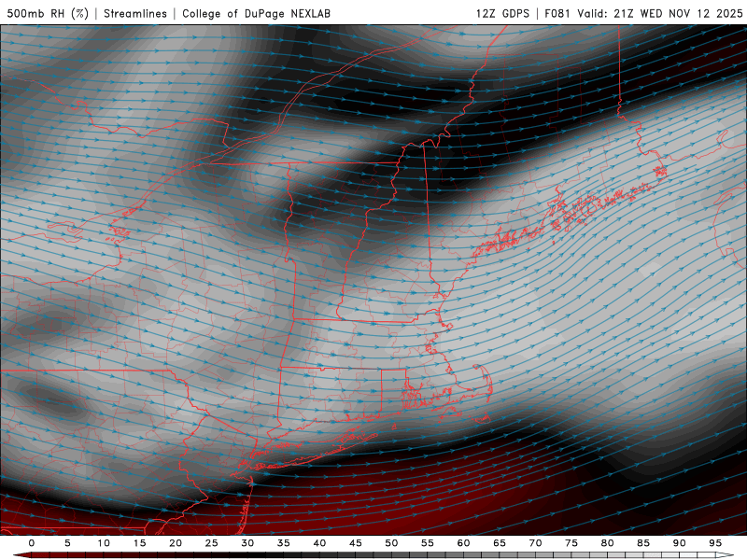
Task: Click the '40' colorbar tick label
Action: 319,543
